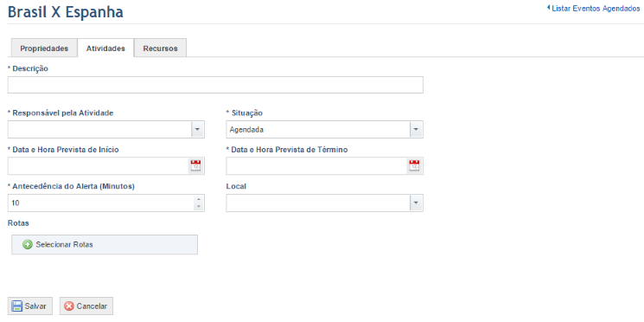Open end date calendar picker icon

point(414,165)
